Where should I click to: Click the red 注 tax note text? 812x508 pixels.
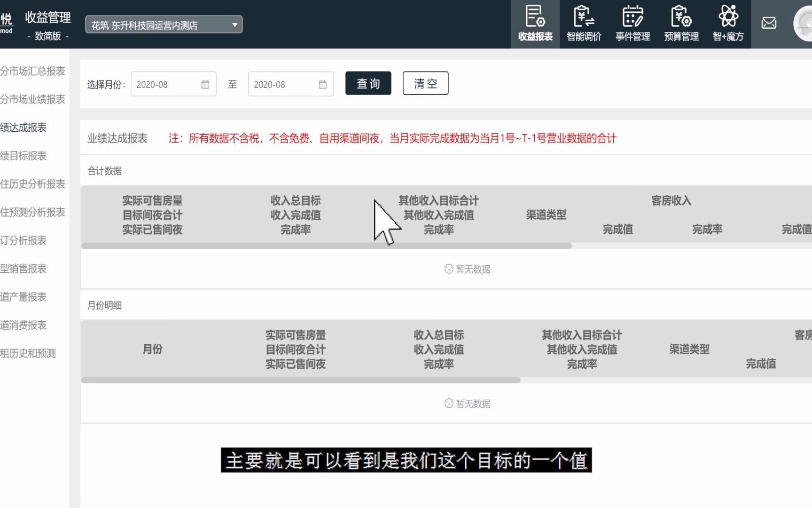[x=392, y=138]
